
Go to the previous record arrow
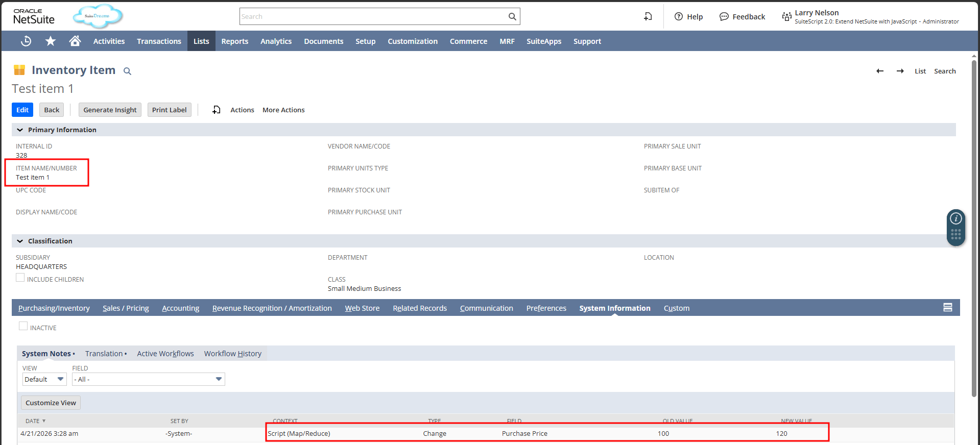[x=880, y=71]
